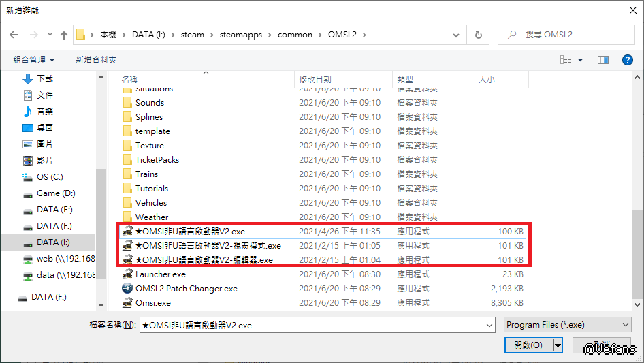Image resolution: width=644 pixels, height=363 pixels.
Task: Click steamapps in the address breadcrumb
Action: point(241,35)
